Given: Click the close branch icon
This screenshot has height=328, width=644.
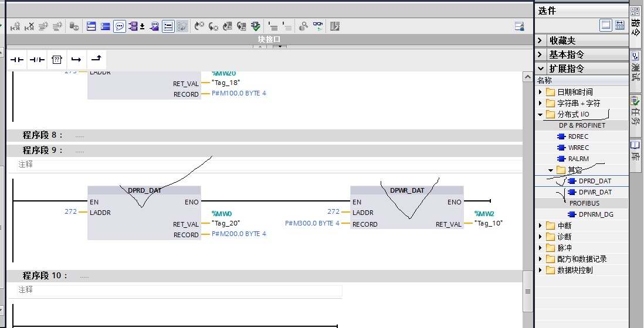Looking at the screenshot, I should (x=96, y=59).
